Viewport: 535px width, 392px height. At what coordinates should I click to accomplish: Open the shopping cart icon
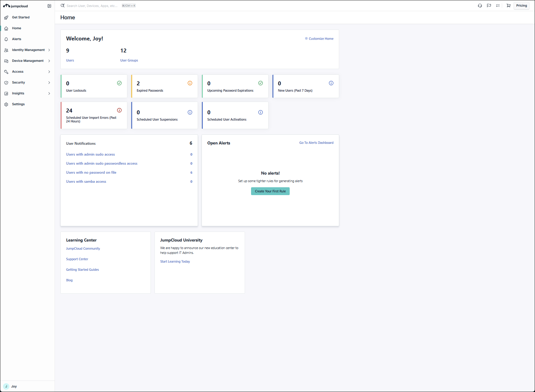[508, 6]
